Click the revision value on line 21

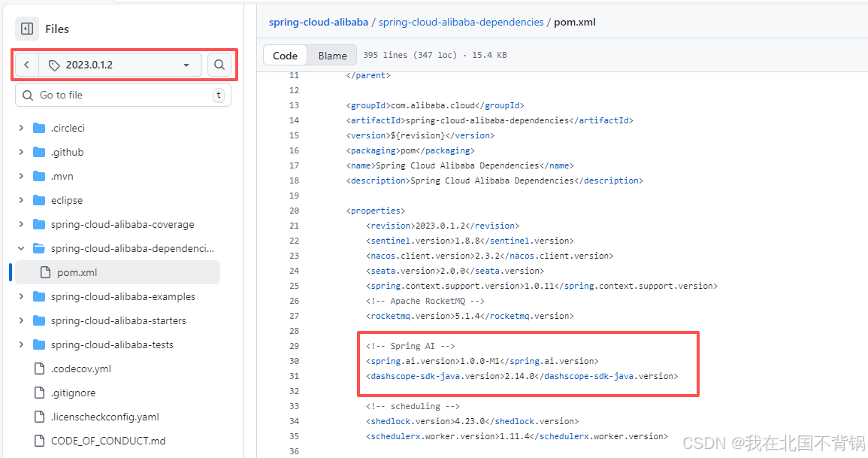440,226
